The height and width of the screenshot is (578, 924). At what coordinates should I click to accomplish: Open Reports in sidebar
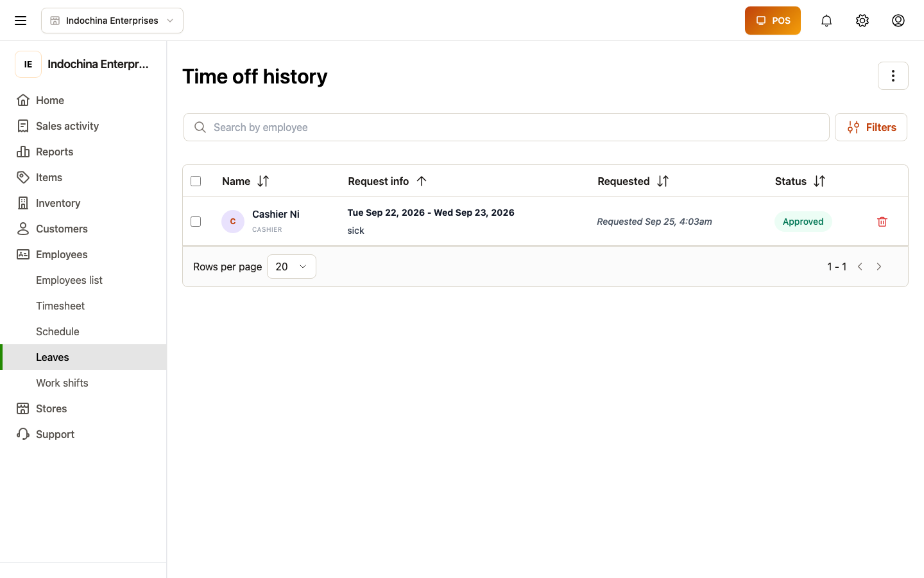pyautogui.click(x=83, y=152)
